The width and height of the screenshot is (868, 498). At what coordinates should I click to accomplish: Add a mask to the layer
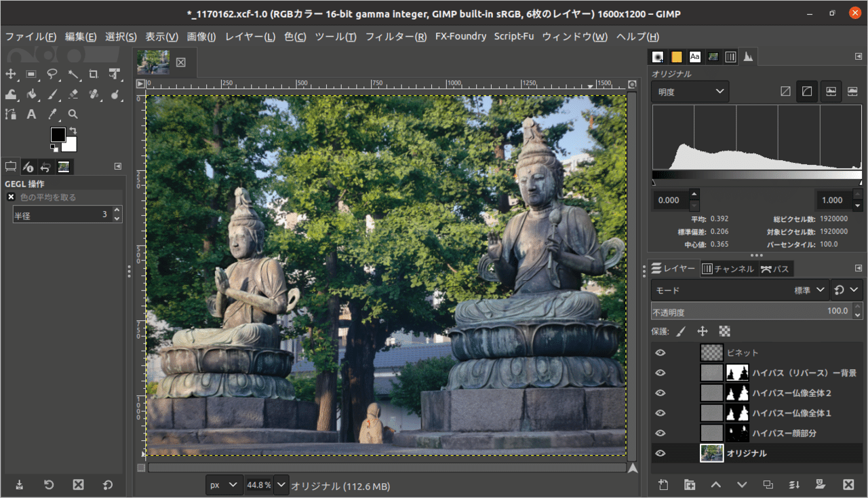(821, 484)
